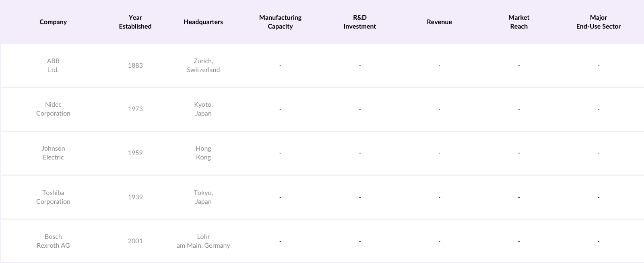The image size is (644, 263).
Task: Click the Major End-Use Sector header
Action: 599,22
